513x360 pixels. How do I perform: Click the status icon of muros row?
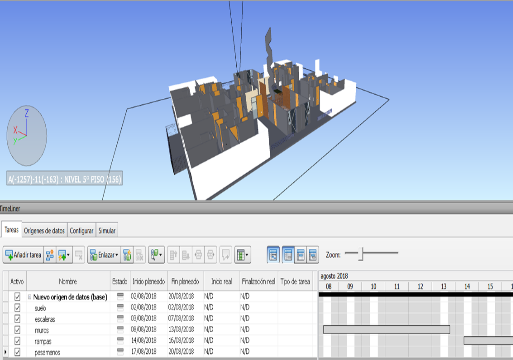pyautogui.click(x=120, y=329)
